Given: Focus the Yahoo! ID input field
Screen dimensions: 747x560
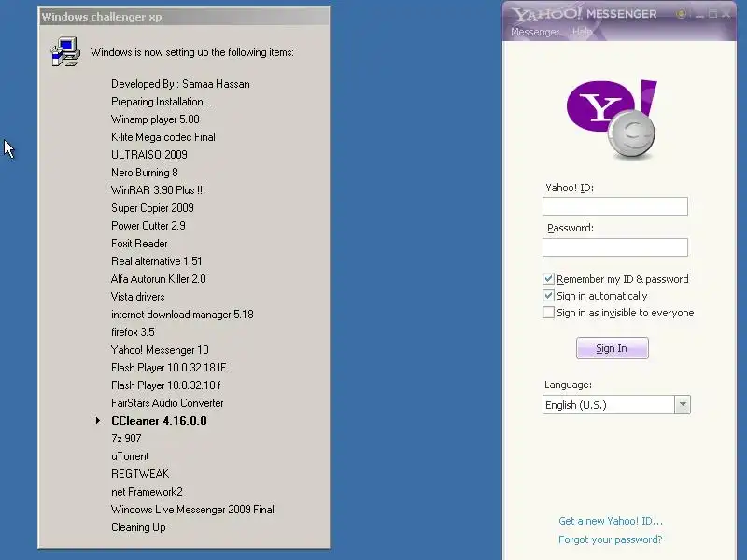Looking at the screenshot, I should tap(615, 206).
